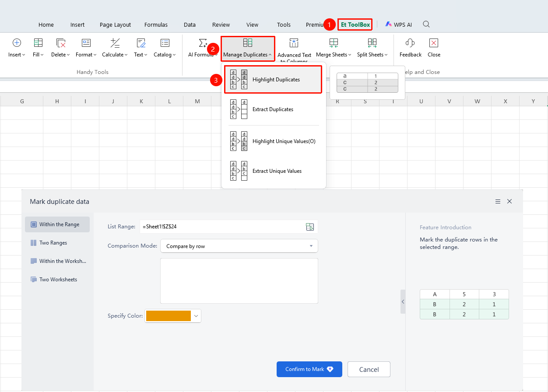Expand the Split Sheets dropdown
The width and height of the screenshot is (548, 392).
pyautogui.click(x=372, y=55)
